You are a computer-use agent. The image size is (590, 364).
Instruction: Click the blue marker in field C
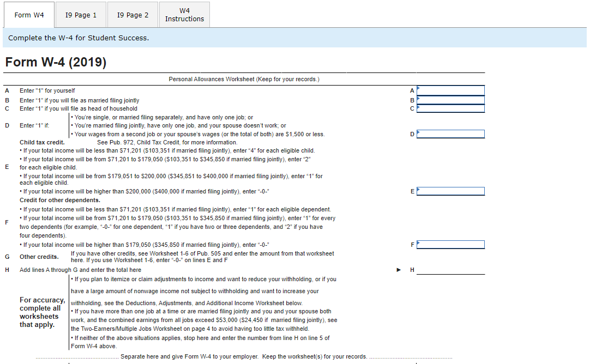pos(419,108)
